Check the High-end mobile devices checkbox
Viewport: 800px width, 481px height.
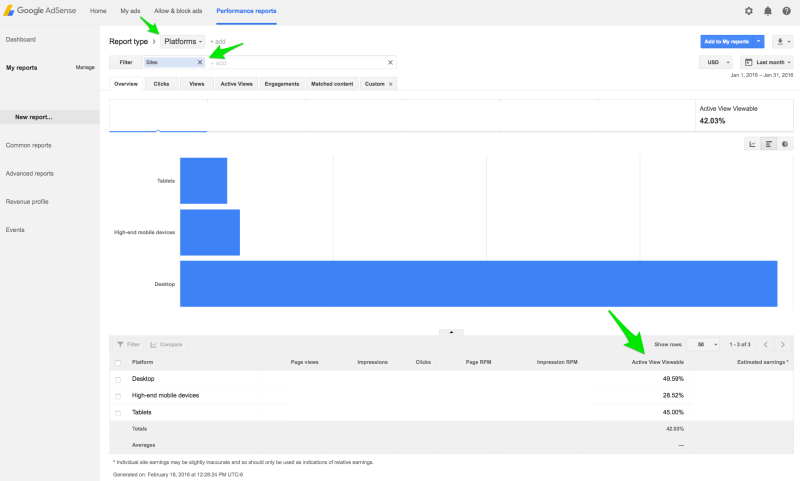coord(118,396)
